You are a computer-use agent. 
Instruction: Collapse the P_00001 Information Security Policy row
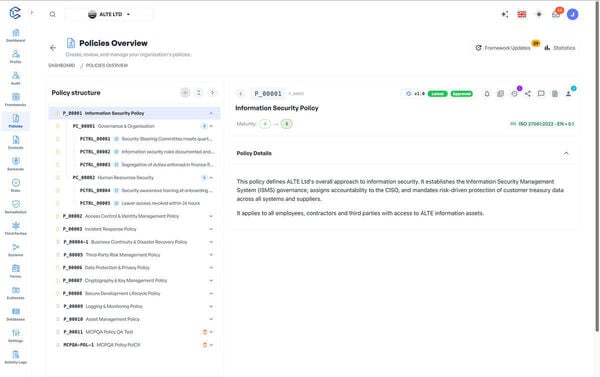click(211, 113)
